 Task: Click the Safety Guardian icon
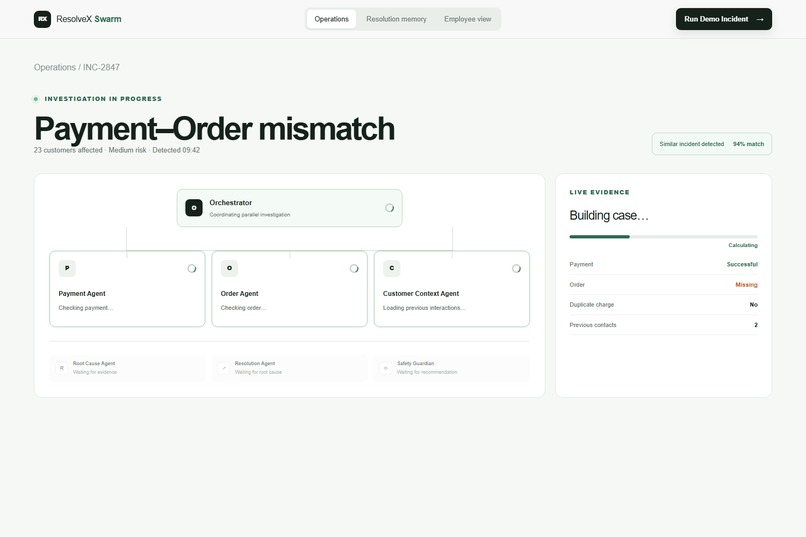click(x=386, y=368)
